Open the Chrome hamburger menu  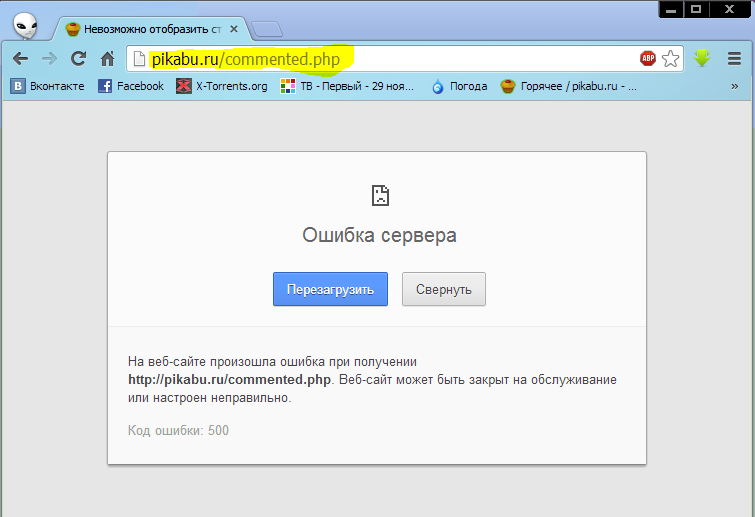tap(734, 59)
